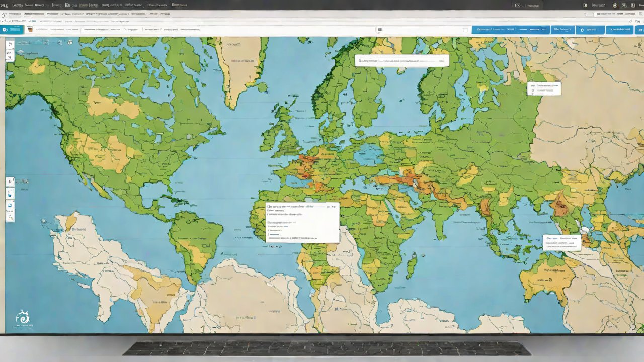Image resolution: width=644 pixels, height=362 pixels.
Task: Select the first tab in the row below the menu bar
Action: point(15,14)
